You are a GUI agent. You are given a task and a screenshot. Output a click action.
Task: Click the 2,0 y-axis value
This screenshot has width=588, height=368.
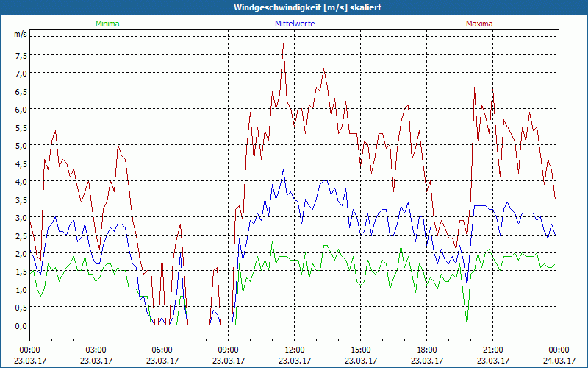tap(21, 254)
